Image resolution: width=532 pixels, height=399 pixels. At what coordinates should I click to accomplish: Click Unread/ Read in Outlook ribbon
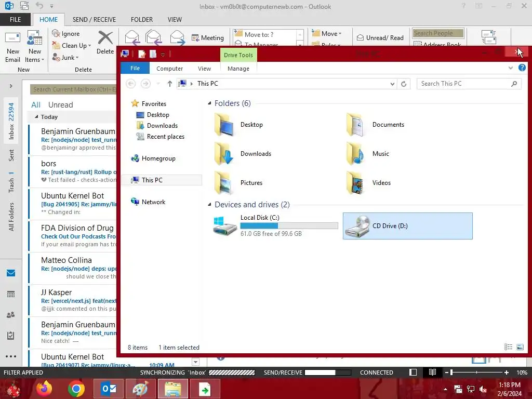(x=380, y=37)
